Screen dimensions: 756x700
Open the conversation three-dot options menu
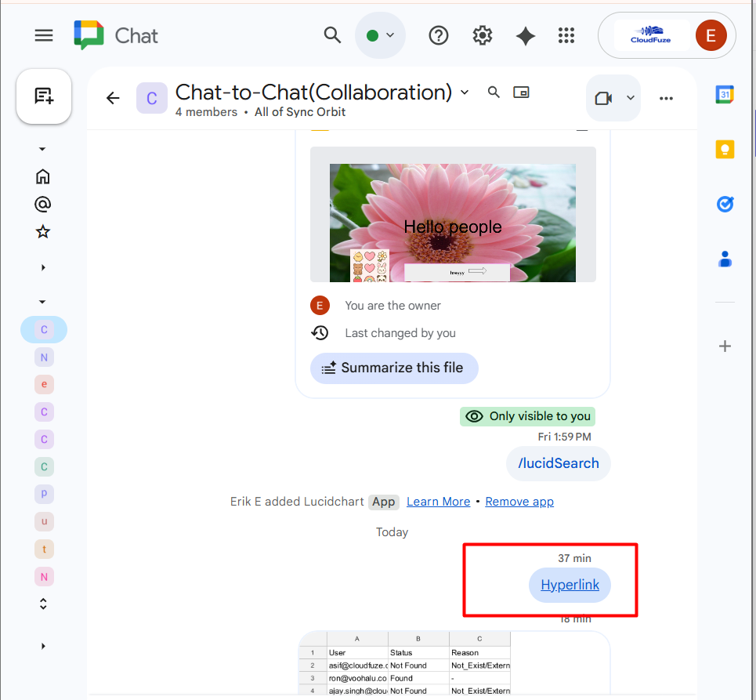667,97
